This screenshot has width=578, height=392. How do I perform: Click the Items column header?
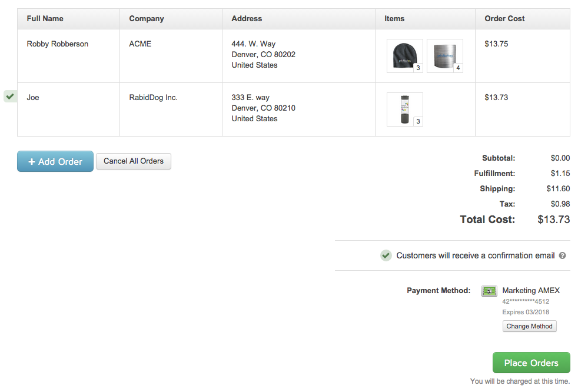[394, 19]
